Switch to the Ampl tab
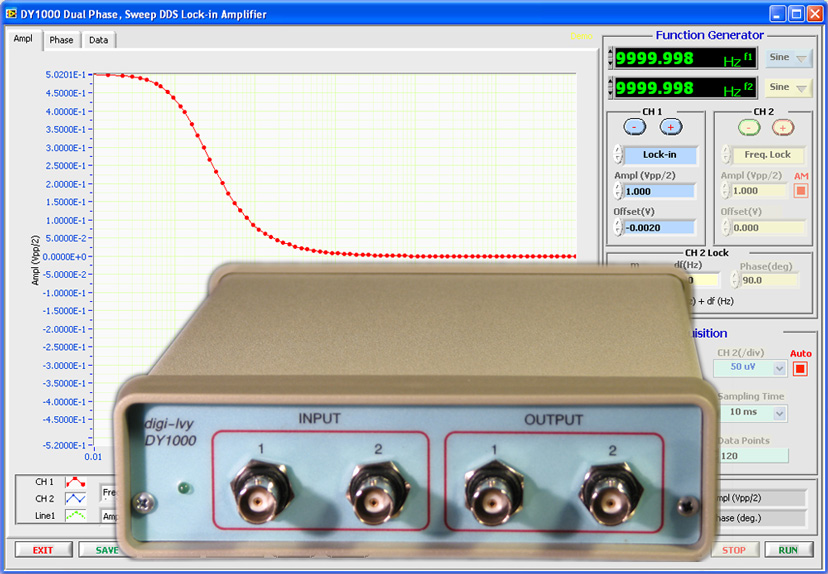The width and height of the screenshot is (828, 574). [23, 39]
